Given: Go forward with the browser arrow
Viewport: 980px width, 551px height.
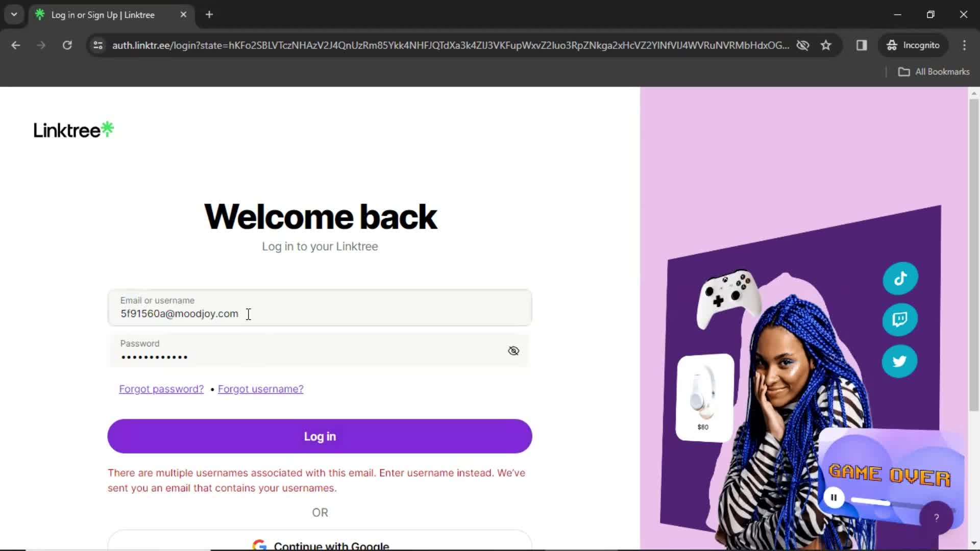Looking at the screenshot, I should [41, 45].
